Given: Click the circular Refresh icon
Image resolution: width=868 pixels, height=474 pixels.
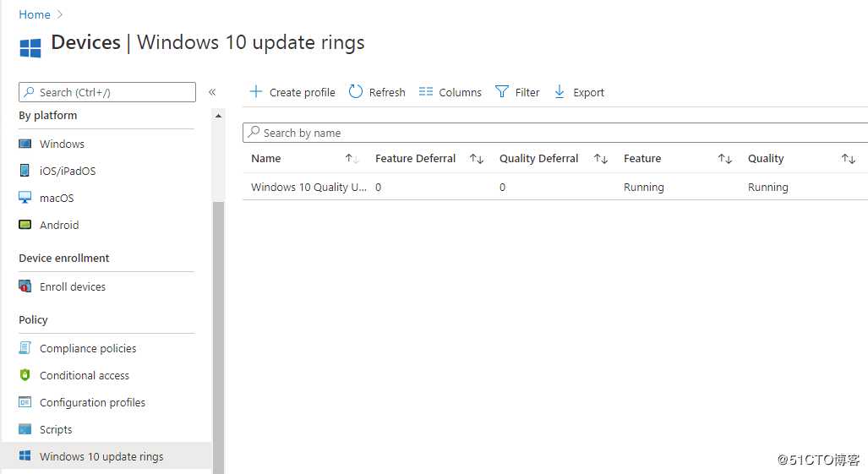Looking at the screenshot, I should (x=355, y=92).
